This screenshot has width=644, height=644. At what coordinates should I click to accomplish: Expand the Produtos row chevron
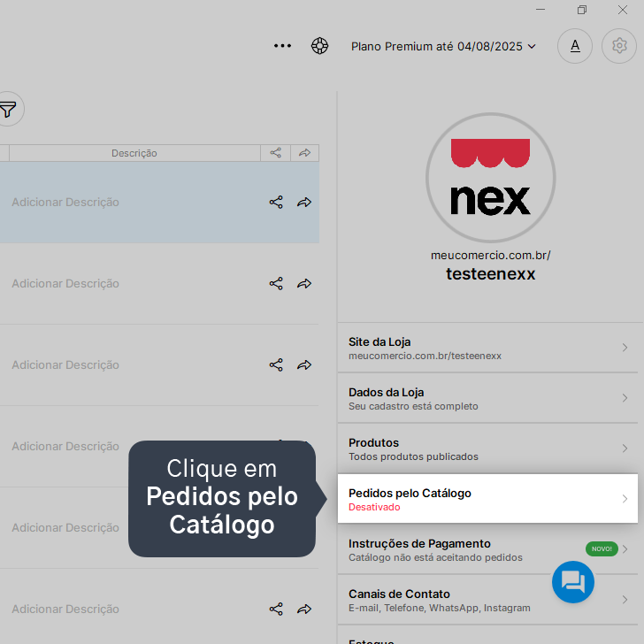[x=625, y=448]
